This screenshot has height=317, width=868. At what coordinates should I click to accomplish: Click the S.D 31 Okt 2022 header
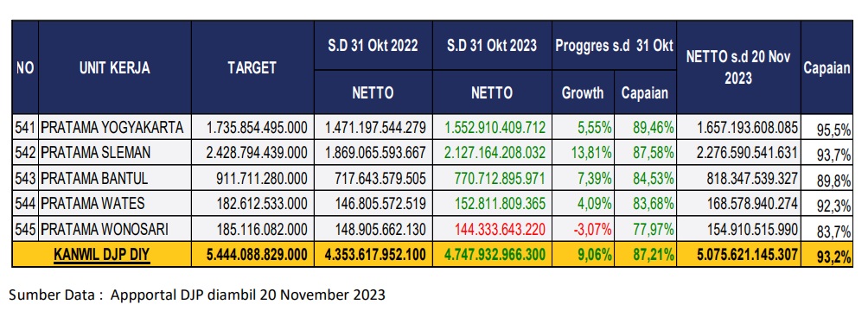(x=373, y=46)
